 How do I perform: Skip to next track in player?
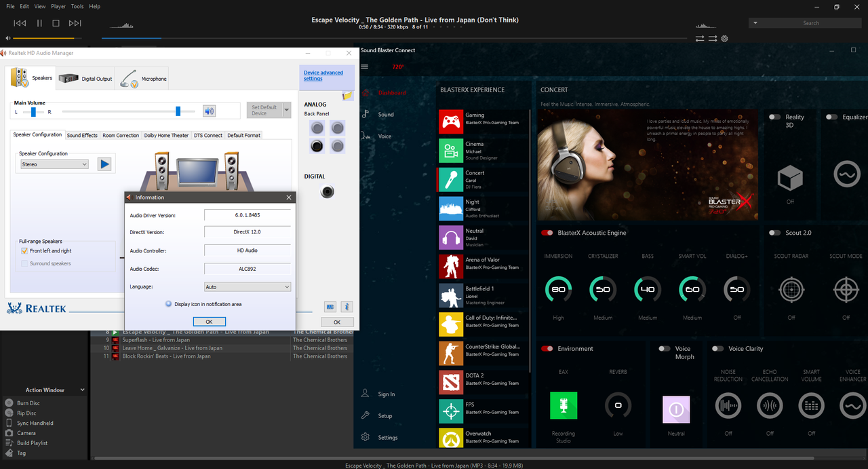[x=75, y=23]
